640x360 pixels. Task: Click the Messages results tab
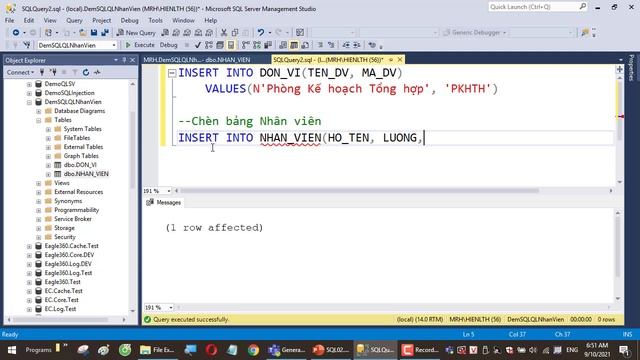point(164,202)
